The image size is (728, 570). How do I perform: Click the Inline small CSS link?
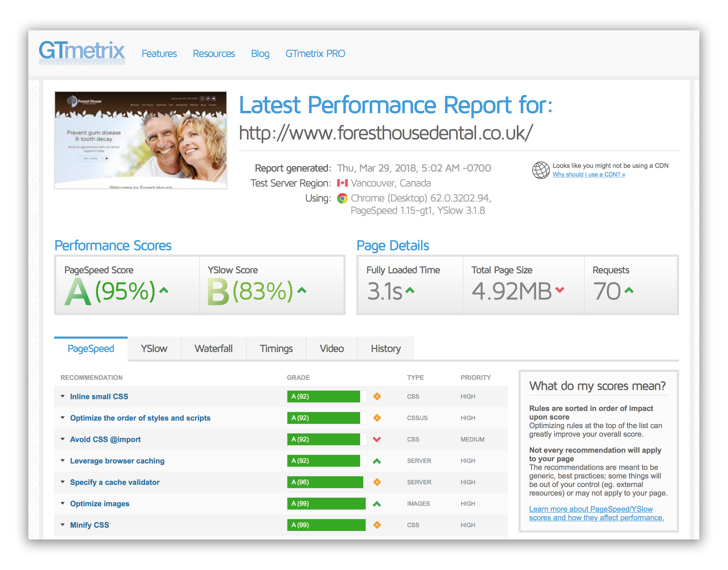coord(99,397)
